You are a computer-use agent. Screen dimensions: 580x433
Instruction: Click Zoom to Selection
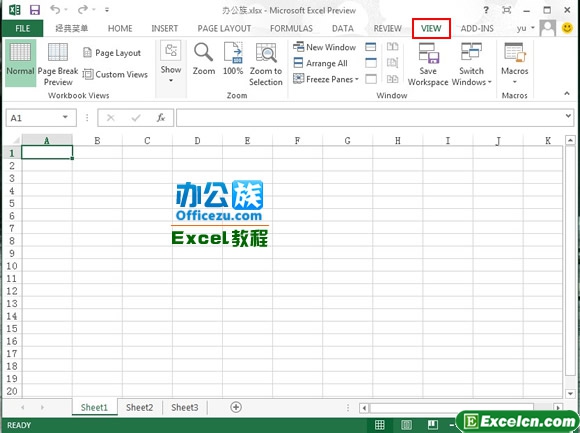pyautogui.click(x=266, y=64)
